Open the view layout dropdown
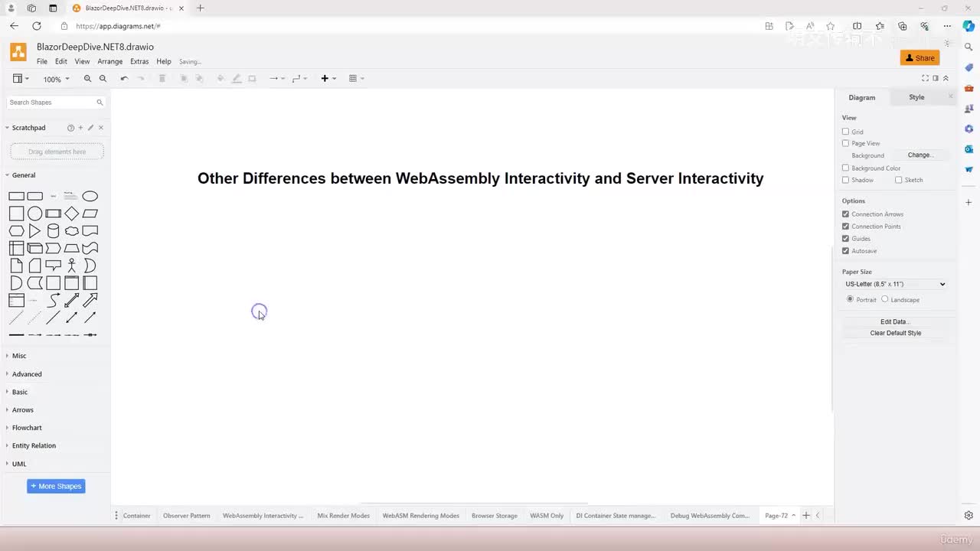Viewport: 980px width, 551px height. coord(21,79)
